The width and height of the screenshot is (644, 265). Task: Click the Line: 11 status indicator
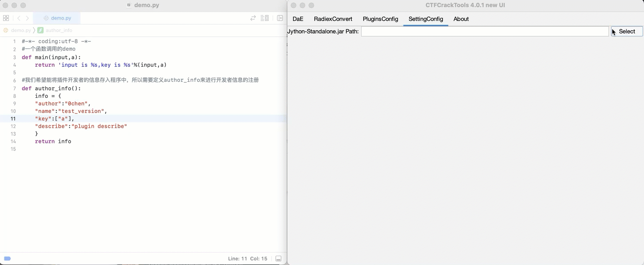(x=237, y=258)
